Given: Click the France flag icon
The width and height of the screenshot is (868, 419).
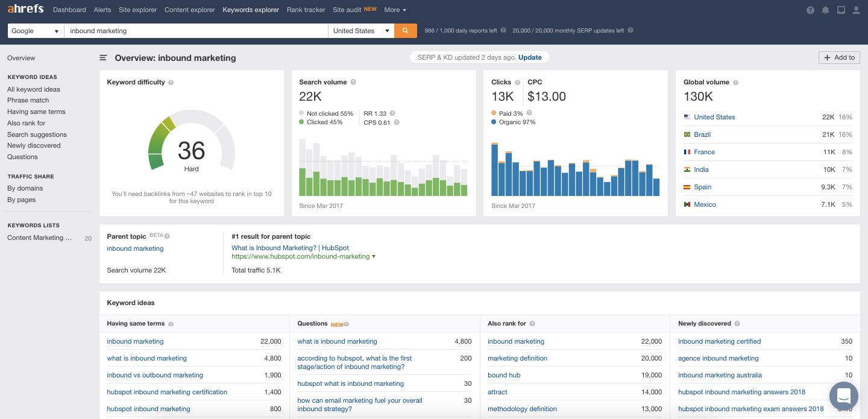Looking at the screenshot, I should 687,152.
